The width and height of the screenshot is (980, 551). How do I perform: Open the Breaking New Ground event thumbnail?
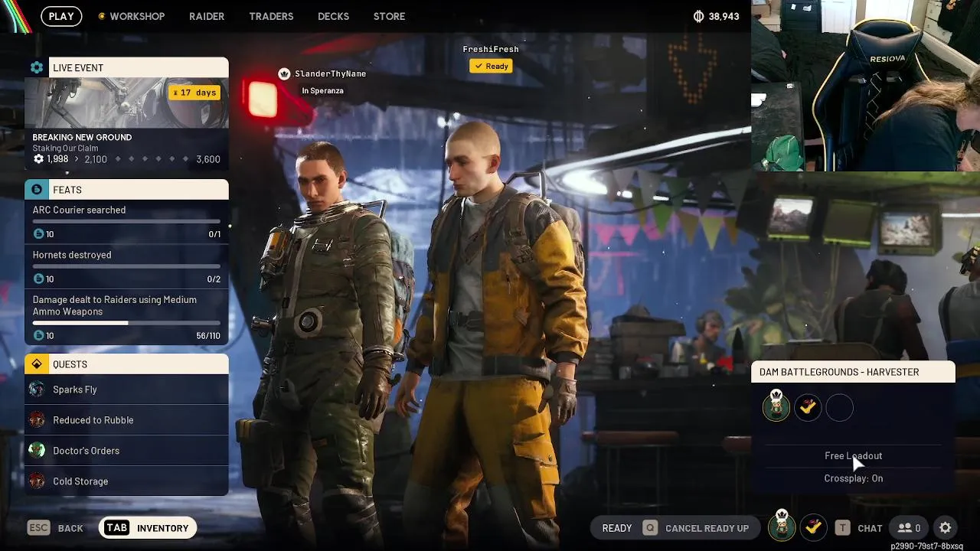[x=126, y=103]
